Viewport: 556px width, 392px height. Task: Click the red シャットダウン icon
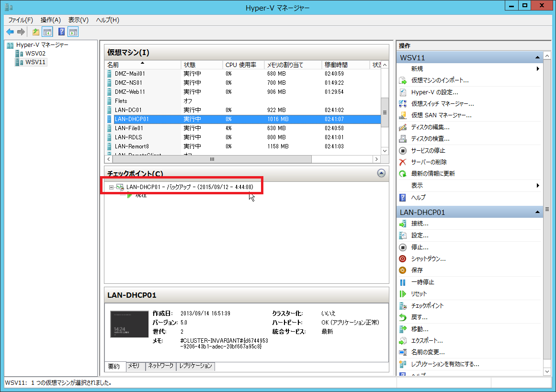pyautogui.click(x=403, y=259)
